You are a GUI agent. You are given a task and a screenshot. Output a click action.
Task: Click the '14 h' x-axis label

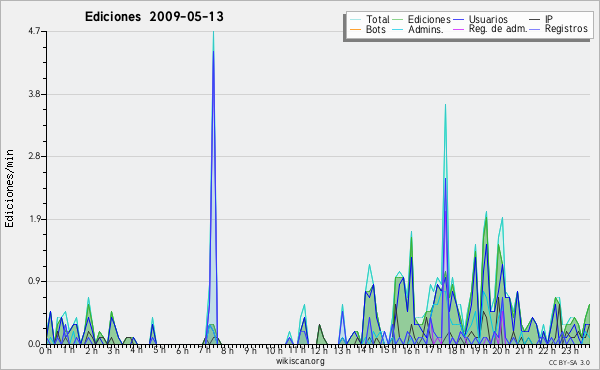(x=365, y=350)
